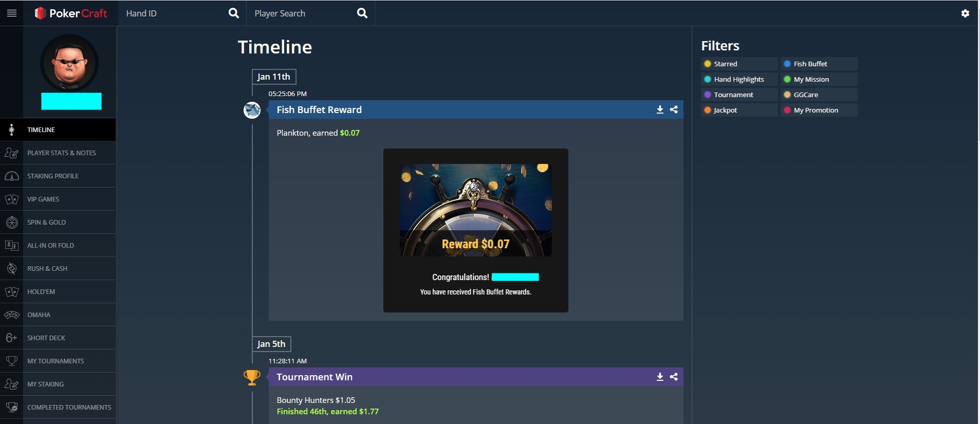
Task: Toggle the Starred filter
Action: click(x=738, y=64)
